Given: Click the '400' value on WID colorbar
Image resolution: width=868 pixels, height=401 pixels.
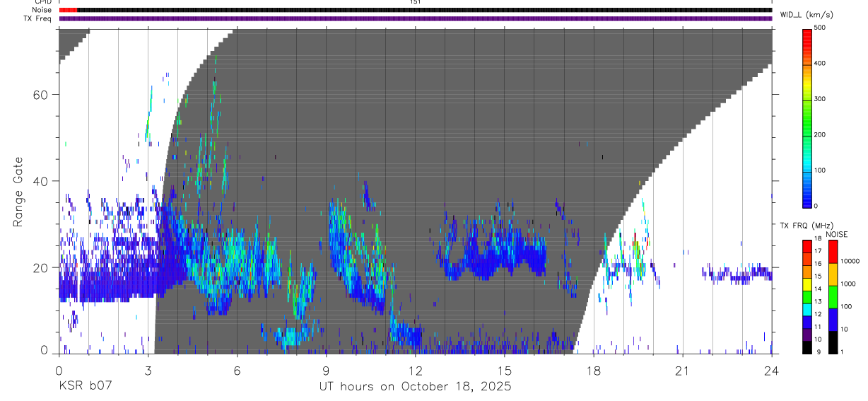Looking at the screenshot, I should [820, 64].
